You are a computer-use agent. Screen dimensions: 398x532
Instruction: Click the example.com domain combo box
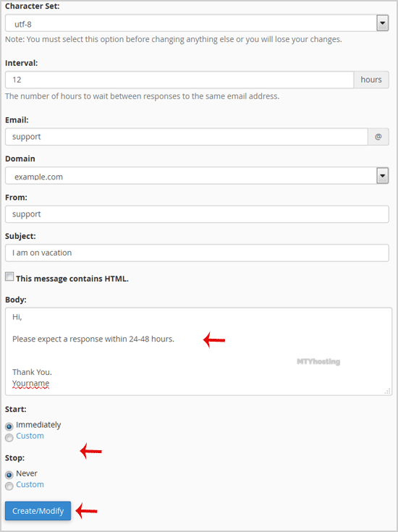point(197,176)
